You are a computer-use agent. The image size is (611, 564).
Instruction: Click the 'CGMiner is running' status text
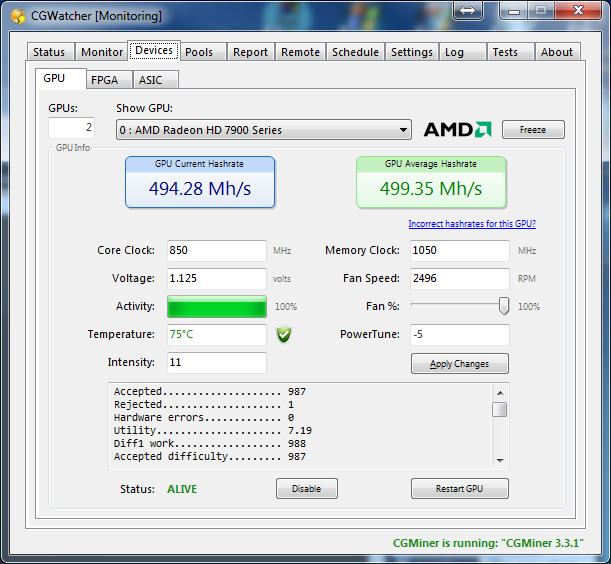coord(488,543)
